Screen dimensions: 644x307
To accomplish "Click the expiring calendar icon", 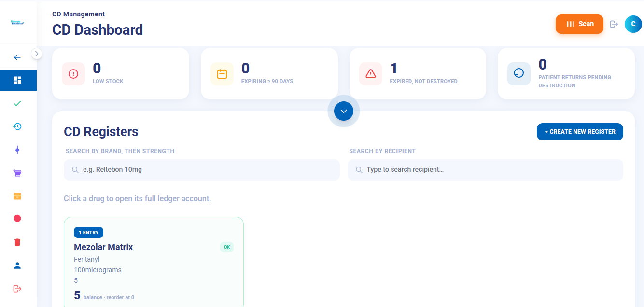I will click(222, 74).
